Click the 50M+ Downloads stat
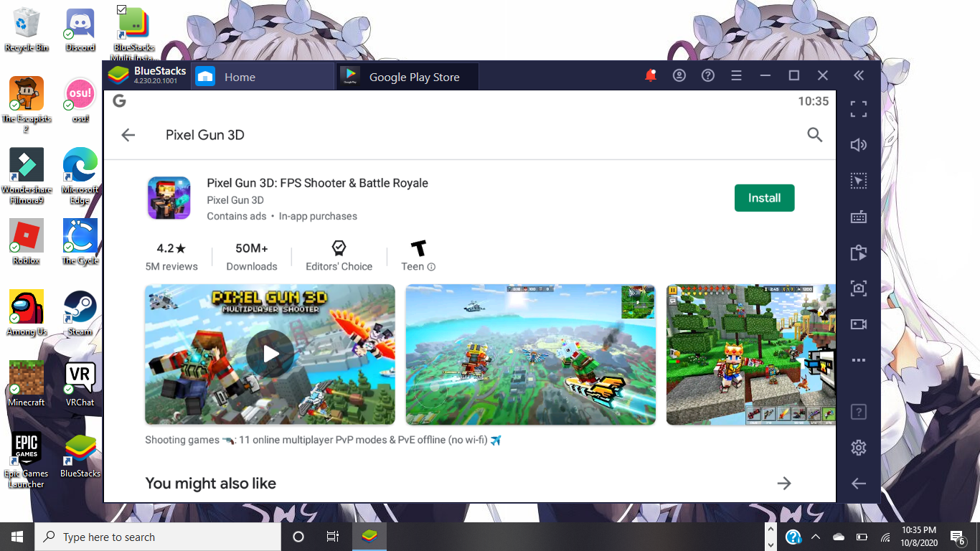Screen dimensions: 980x551 pyautogui.click(x=252, y=256)
